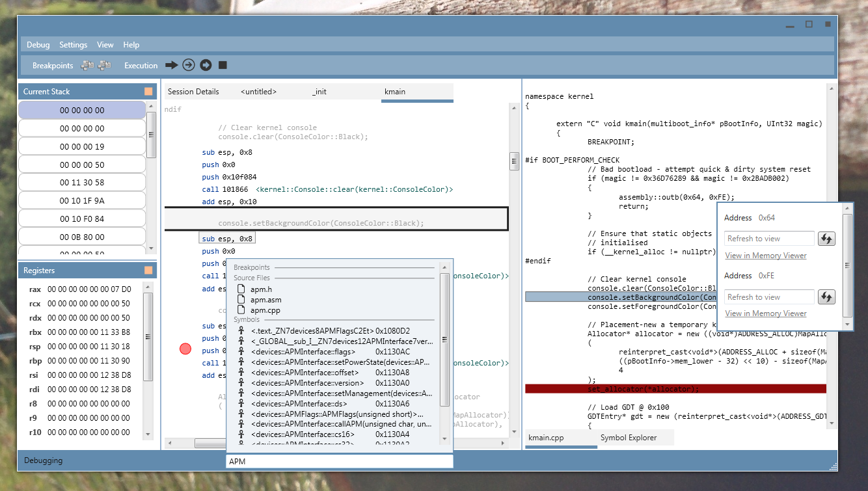Open the Settings menu
The image size is (868, 491).
click(x=73, y=45)
